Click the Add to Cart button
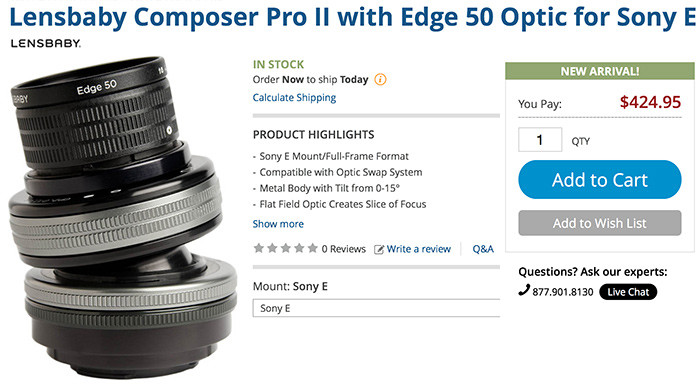700x384 pixels. point(600,179)
